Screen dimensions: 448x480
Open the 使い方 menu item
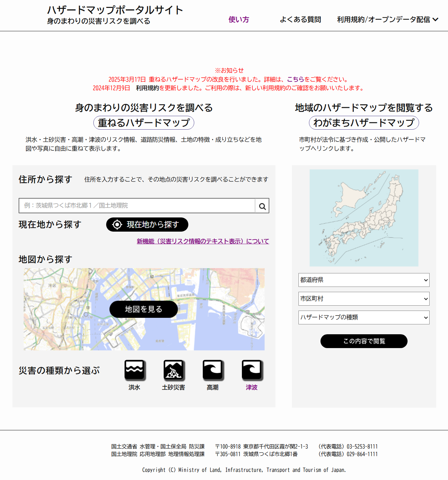(x=239, y=20)
